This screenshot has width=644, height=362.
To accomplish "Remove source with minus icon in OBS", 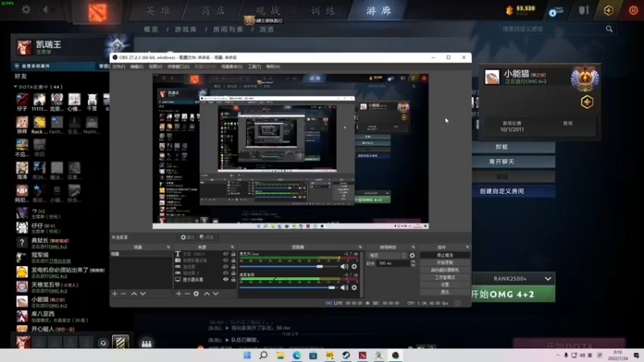I will tap(188, 294).
